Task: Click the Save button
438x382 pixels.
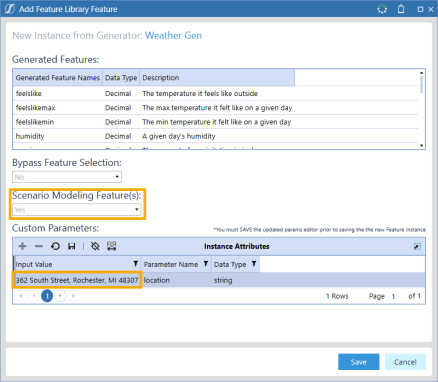Action: (359, 362)
